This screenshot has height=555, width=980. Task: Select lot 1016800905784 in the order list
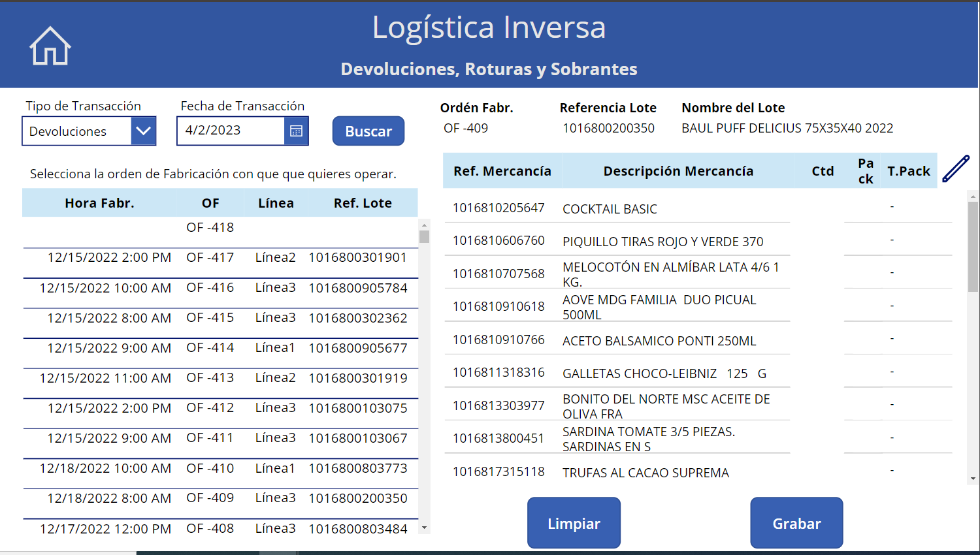pyautogui.click(x=357, y=288)
